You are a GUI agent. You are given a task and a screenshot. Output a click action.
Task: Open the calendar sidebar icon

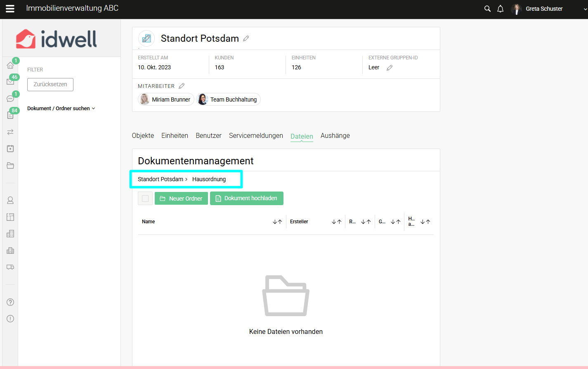click(10, 149)
